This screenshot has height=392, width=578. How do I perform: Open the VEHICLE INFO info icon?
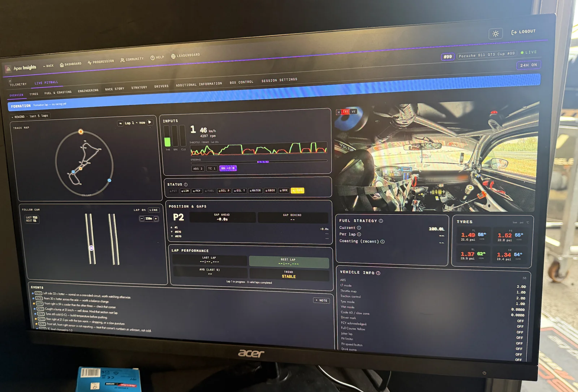point(378,273)
